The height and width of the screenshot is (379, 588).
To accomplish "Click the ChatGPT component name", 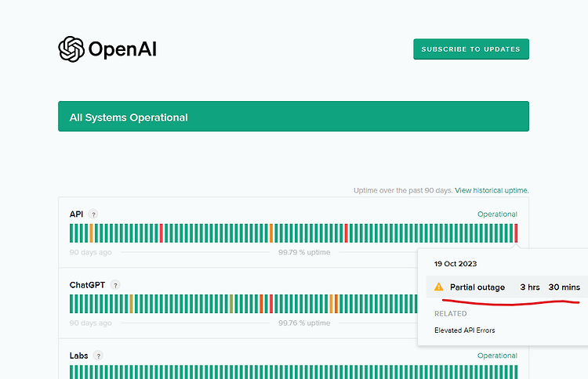I will [x=87, y=285].
